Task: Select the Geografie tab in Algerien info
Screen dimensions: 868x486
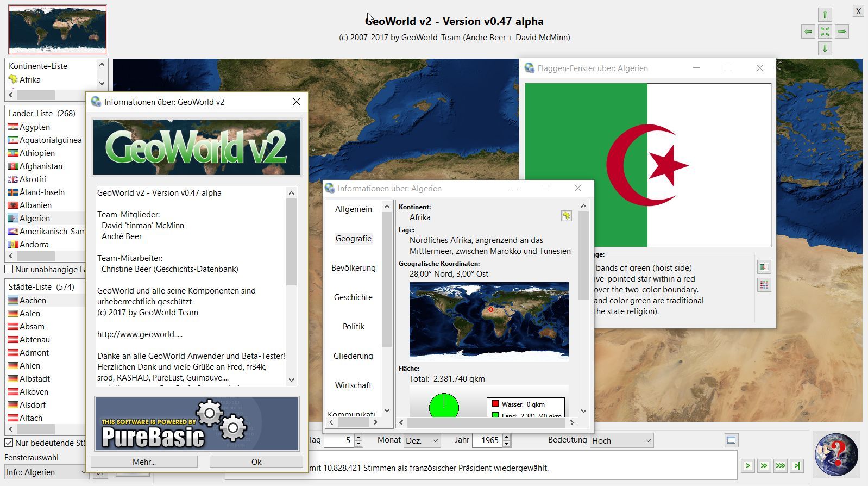Action: point(354,239)
